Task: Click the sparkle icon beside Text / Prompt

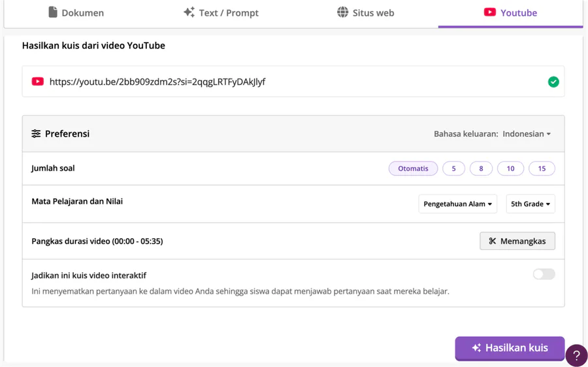Action: coord(189,12)
